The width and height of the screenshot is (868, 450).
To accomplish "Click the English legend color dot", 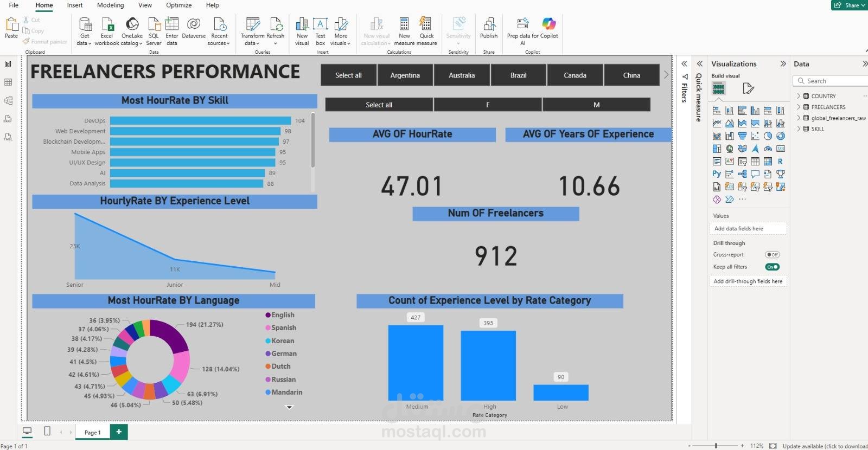I will point(268,315).
